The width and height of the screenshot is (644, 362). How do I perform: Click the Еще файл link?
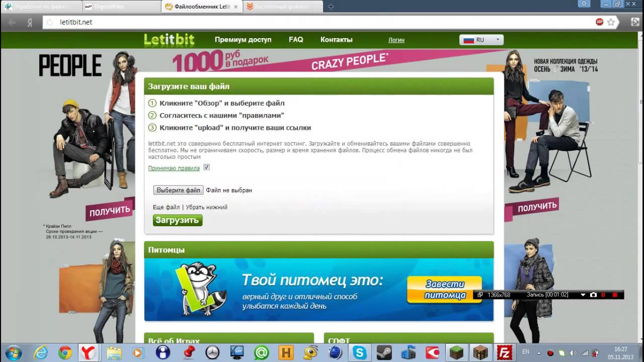166,207
